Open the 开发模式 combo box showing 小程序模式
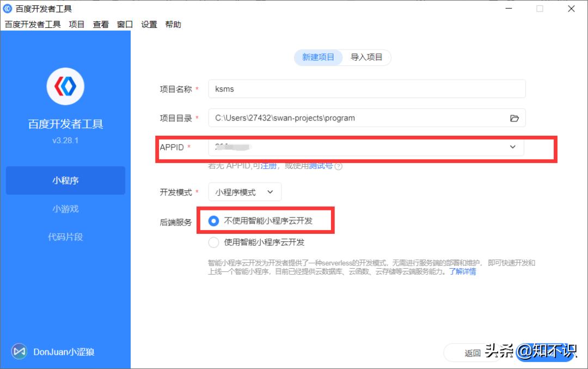 [245, 192]
